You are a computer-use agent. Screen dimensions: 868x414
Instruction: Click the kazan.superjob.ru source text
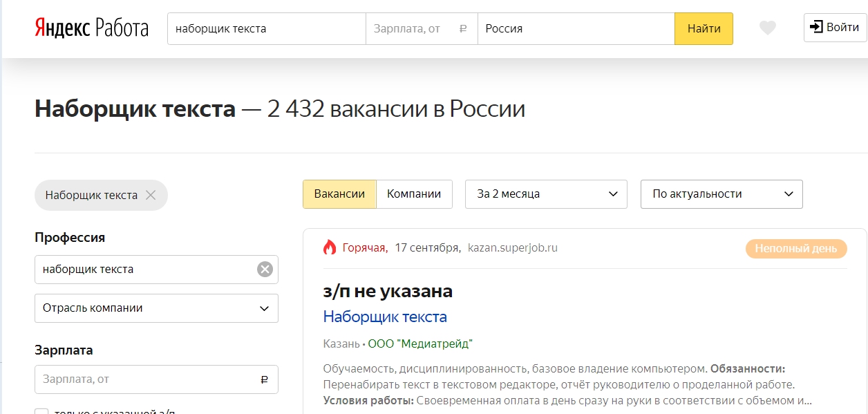pyautogui.click(x=513, y=247)
